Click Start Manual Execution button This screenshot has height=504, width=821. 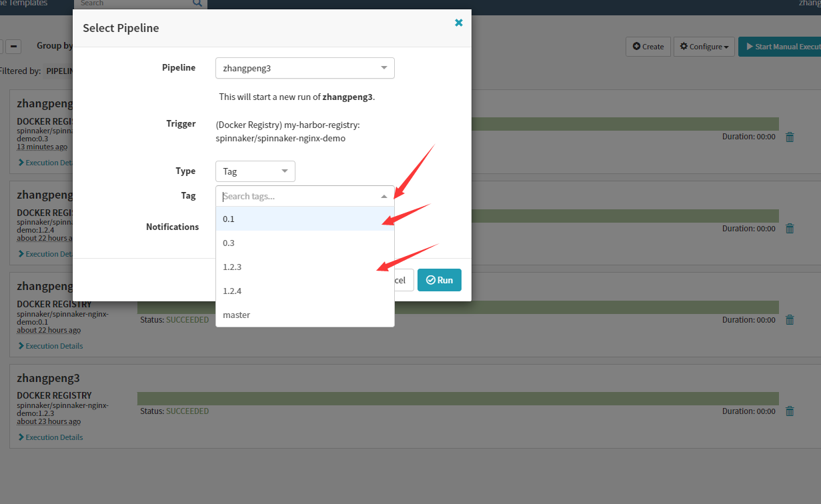coord(780,47)
